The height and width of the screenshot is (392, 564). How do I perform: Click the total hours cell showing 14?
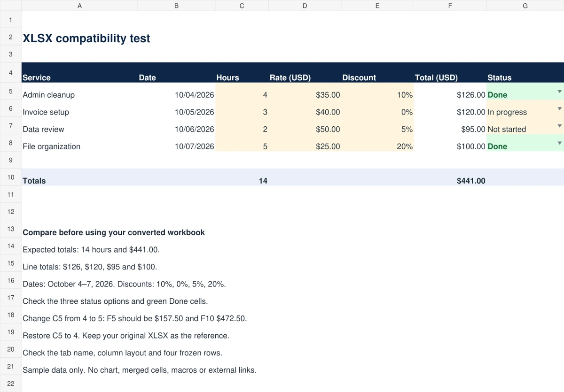tap(242, 177)
